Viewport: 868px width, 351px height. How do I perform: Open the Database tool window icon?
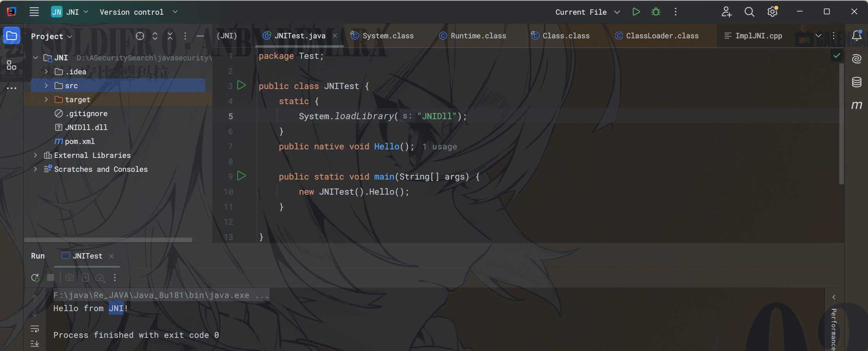click(857, 82)
